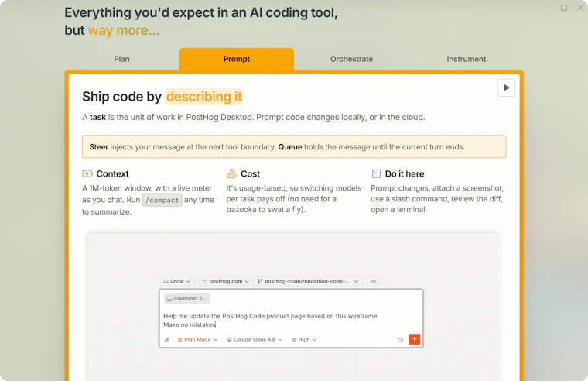This screenshot has width=588, height=381.
Task: Switch to the Plan tab
Action: [x=122, y=59]
